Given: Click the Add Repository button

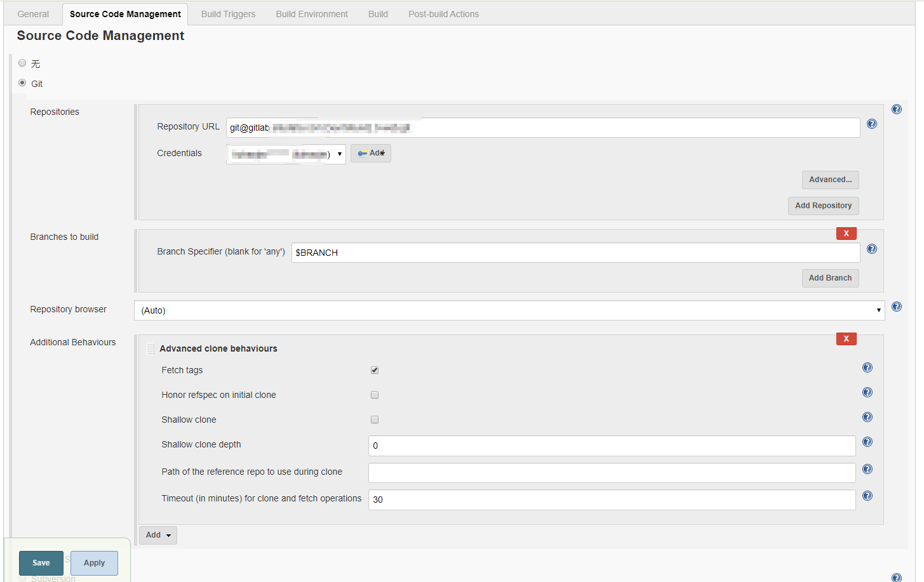Looking at the screenshot, I should click(823, 206).
